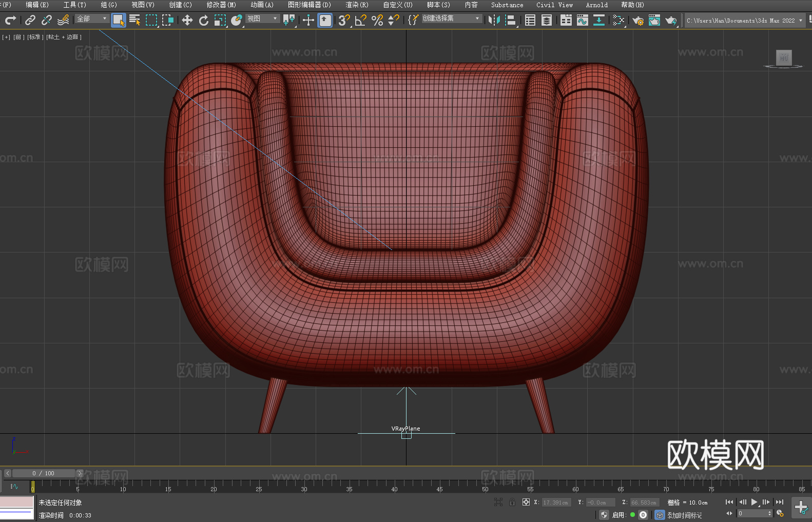Open the 修改器(M) menu

click(x=221, y=5)
